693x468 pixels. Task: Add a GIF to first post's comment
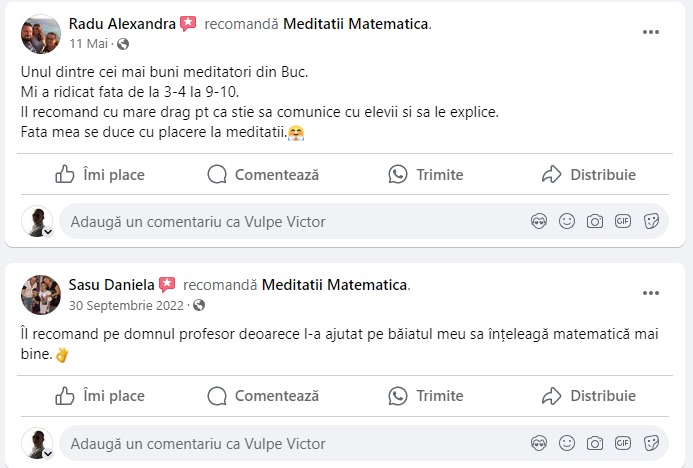tap(623, 221)
